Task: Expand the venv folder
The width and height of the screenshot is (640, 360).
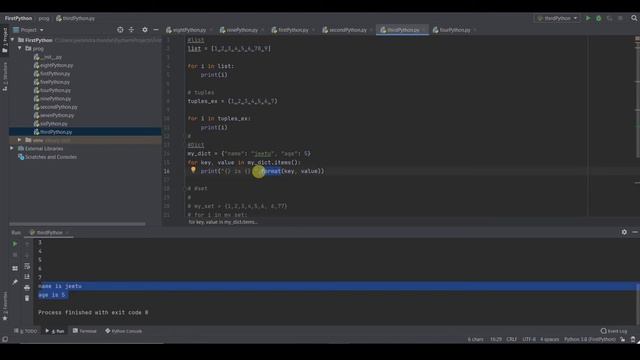Action: point(19,140)
